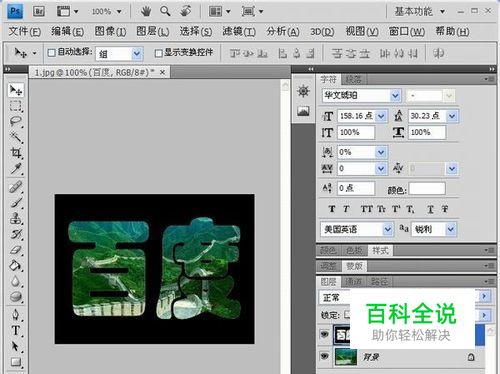
Task: Select the Clone Stamp tool
Action: click(x=16, y=219)
